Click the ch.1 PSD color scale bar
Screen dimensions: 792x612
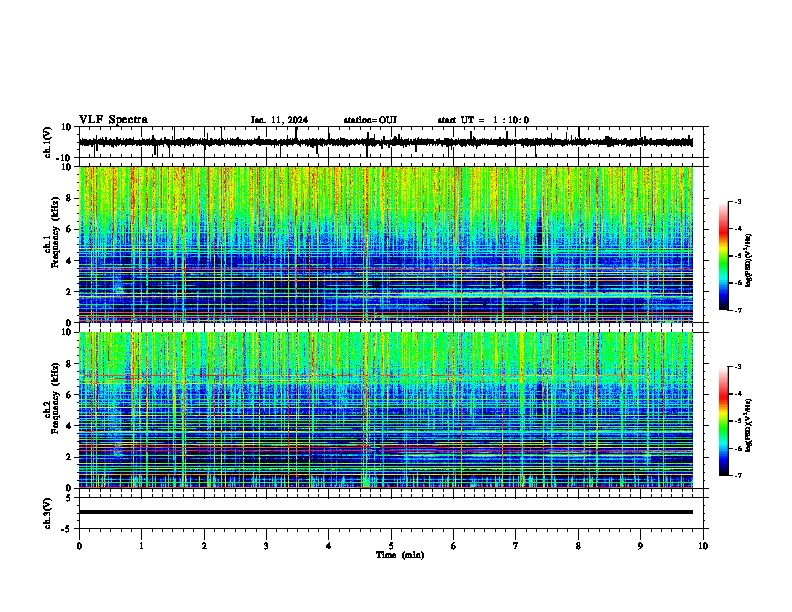(x=724, y=256)
